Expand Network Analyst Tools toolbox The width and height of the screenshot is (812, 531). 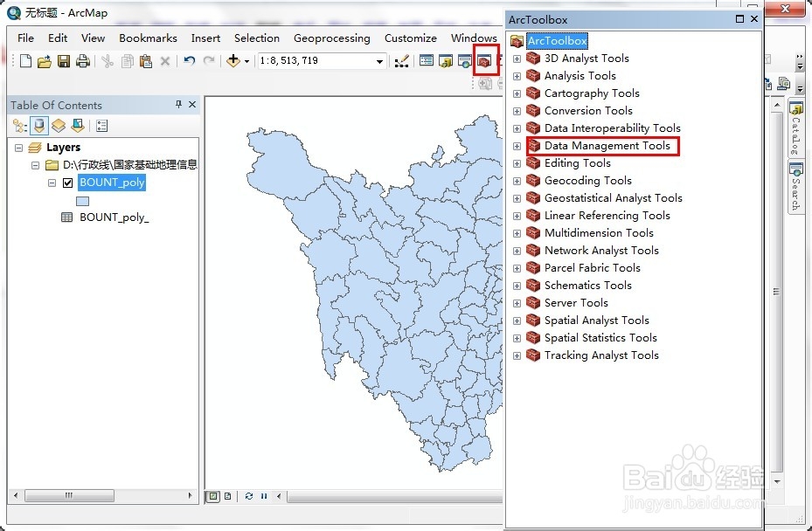click(517, 251)
